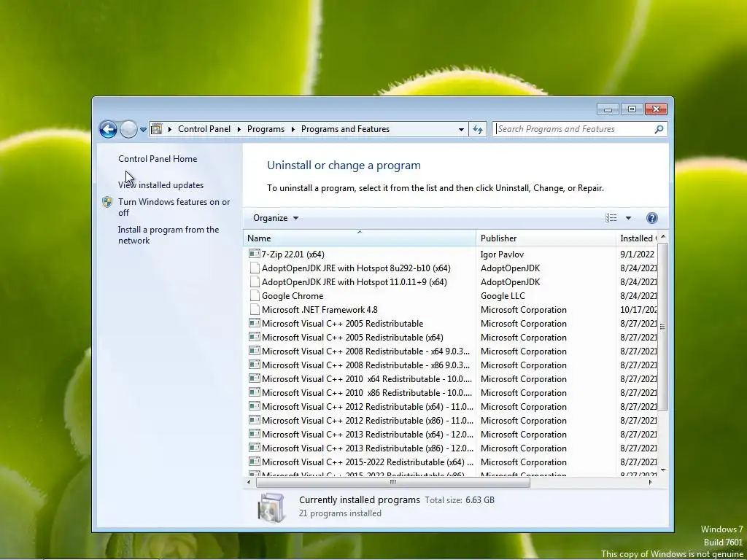
Task: Select Microsoft .NET Framework 4.8 icon
Action: click(x=255, y=309)
